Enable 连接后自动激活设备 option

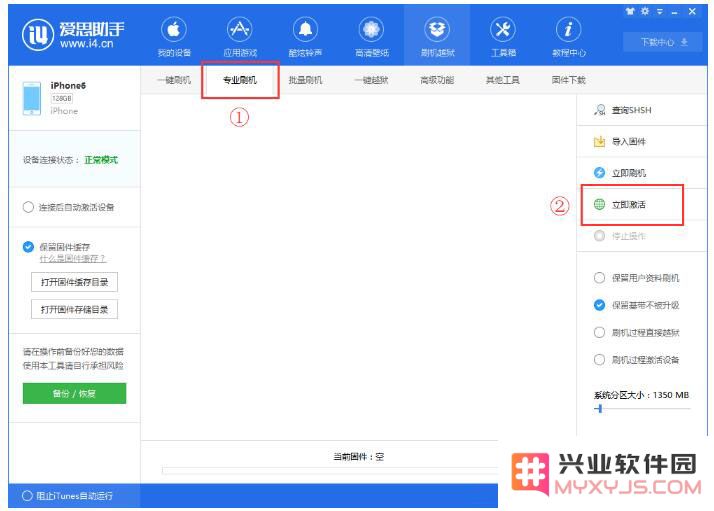tap(28, 207)
